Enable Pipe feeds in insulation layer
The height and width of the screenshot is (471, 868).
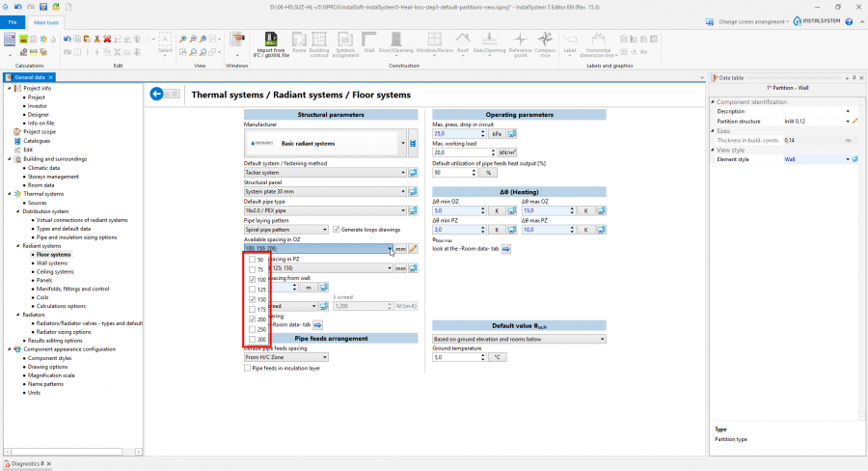[x=248, y=368]
